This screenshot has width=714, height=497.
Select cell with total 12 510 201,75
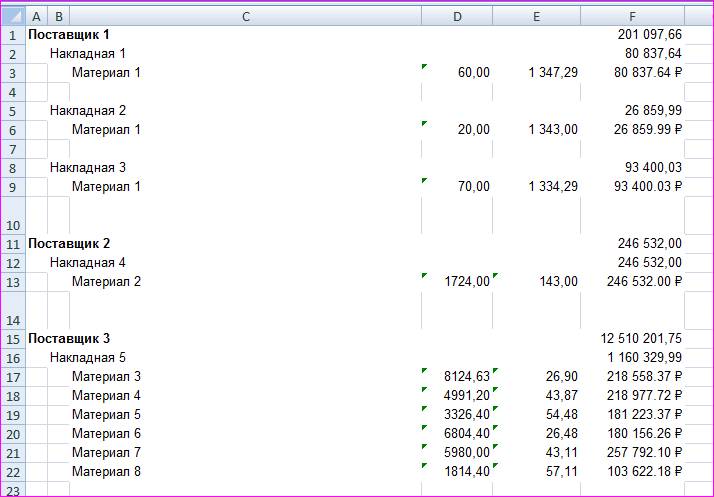641,339
